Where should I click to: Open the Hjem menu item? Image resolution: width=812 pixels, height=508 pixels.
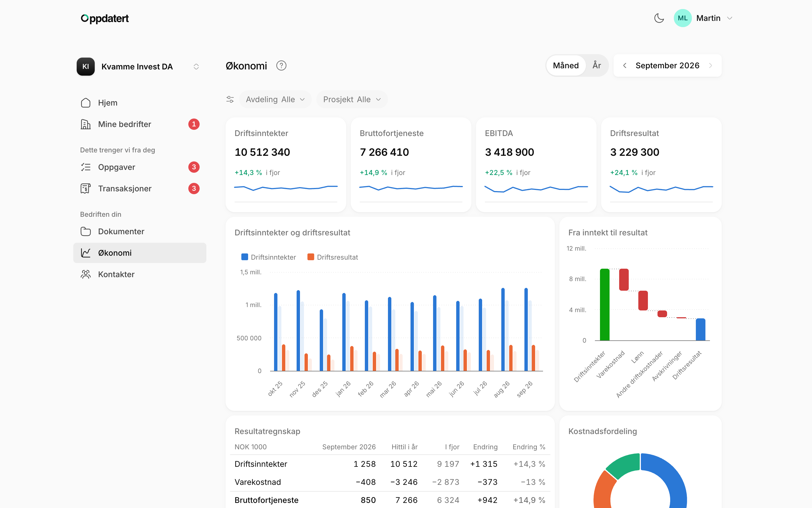(140, 103)
